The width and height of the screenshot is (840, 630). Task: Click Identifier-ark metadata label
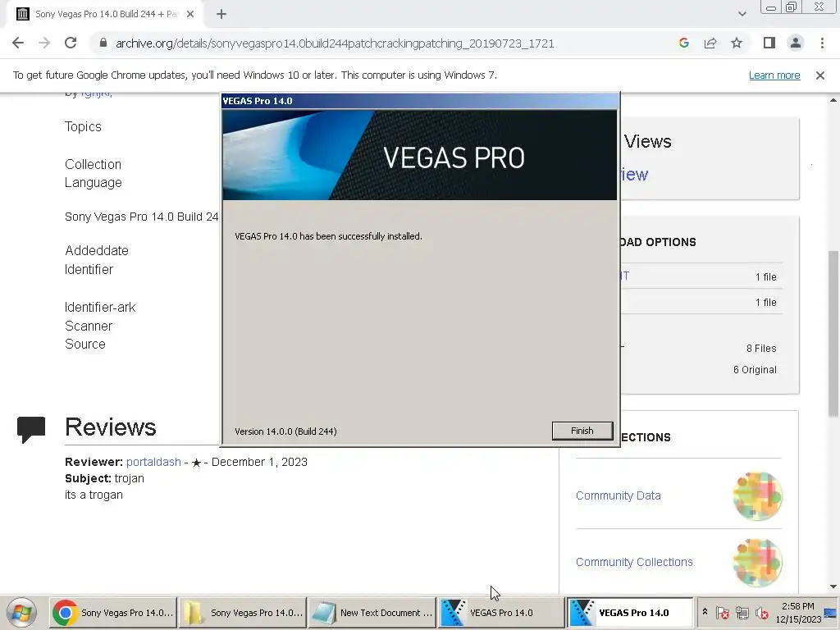(100, 307)
